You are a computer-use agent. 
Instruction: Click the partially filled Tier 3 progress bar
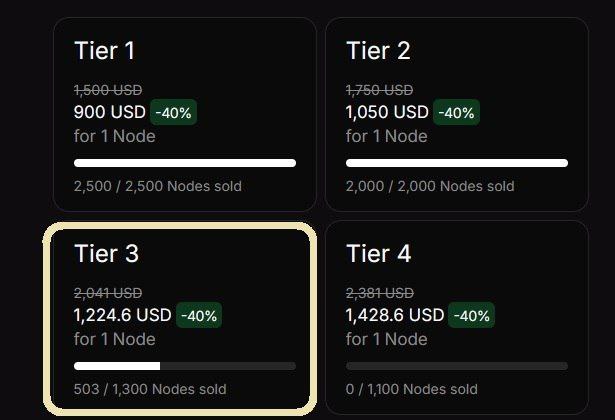click(185, 366)
